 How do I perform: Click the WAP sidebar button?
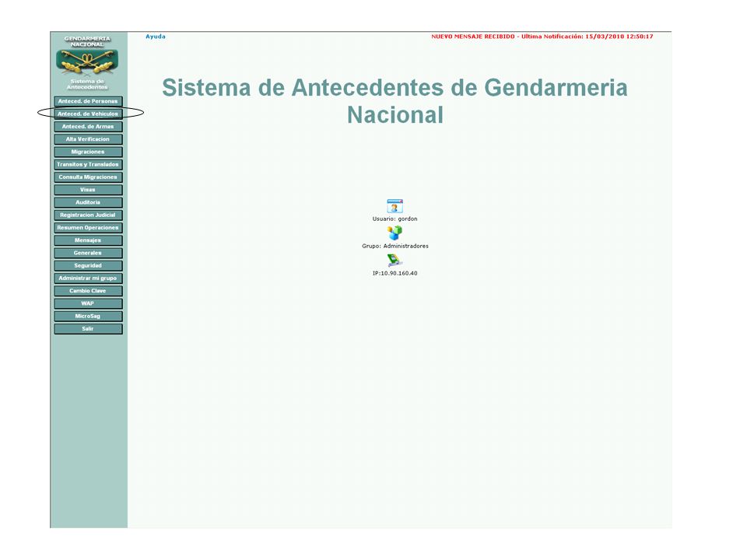click(88, 303)
